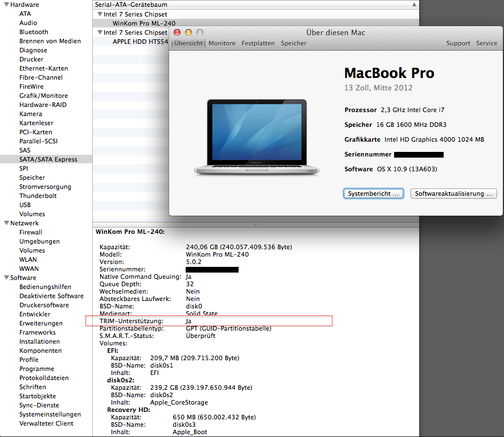Select Bedienungshilfen under Software

coord(45,287)
